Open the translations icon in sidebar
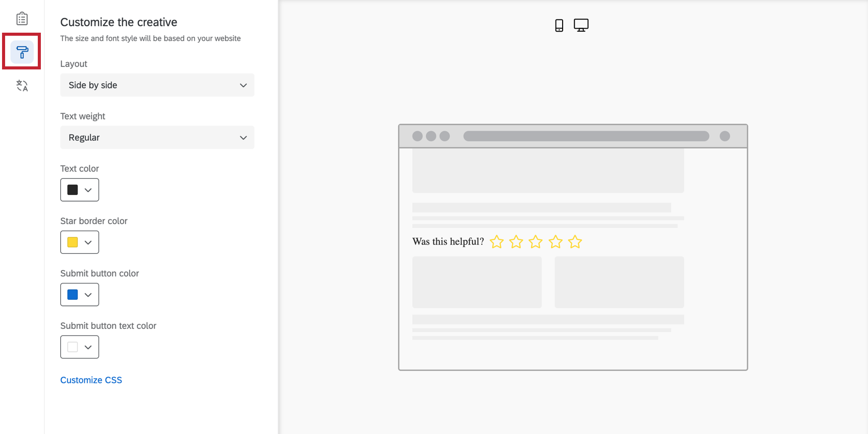This screenshot has width=868, height=434. click(x=22, y=85)
